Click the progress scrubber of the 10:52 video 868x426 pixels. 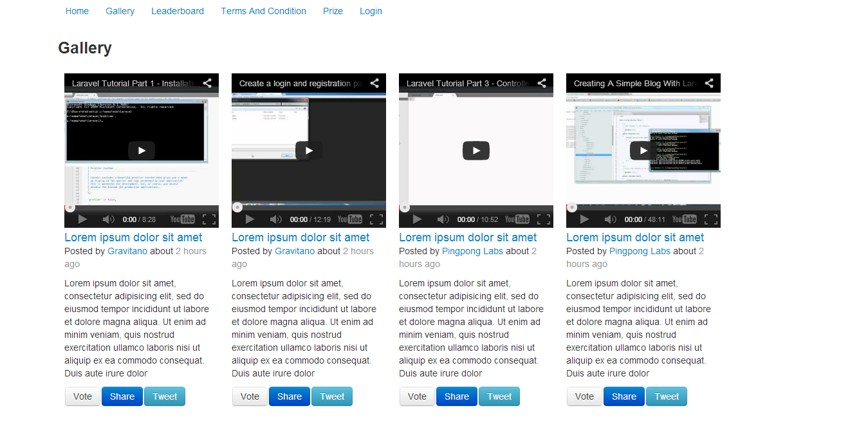point(404,207)
